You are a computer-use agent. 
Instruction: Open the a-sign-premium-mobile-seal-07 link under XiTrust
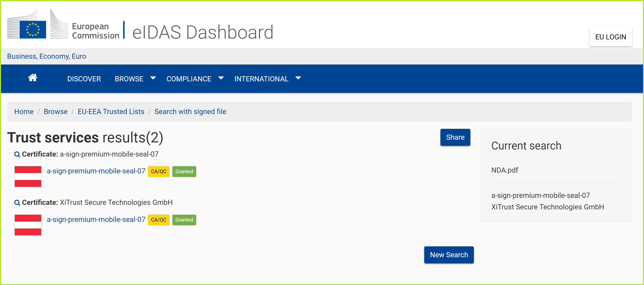[96, 220]
